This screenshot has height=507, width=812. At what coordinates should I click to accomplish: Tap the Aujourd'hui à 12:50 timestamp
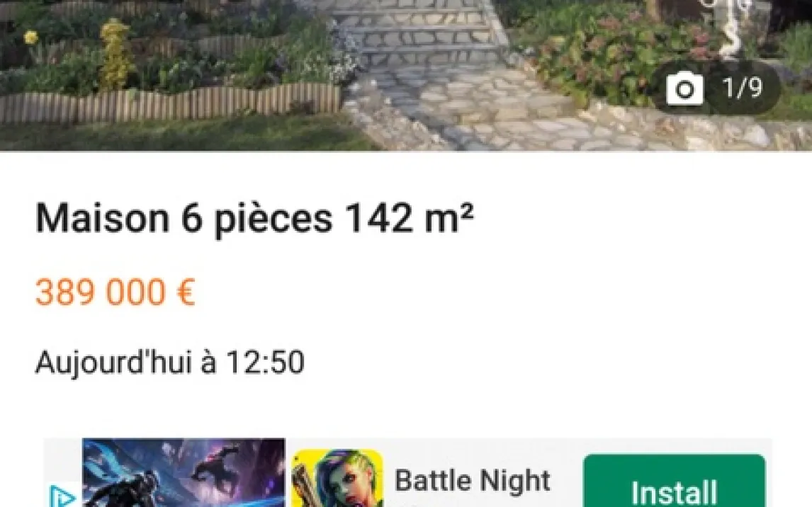[169, 362]
